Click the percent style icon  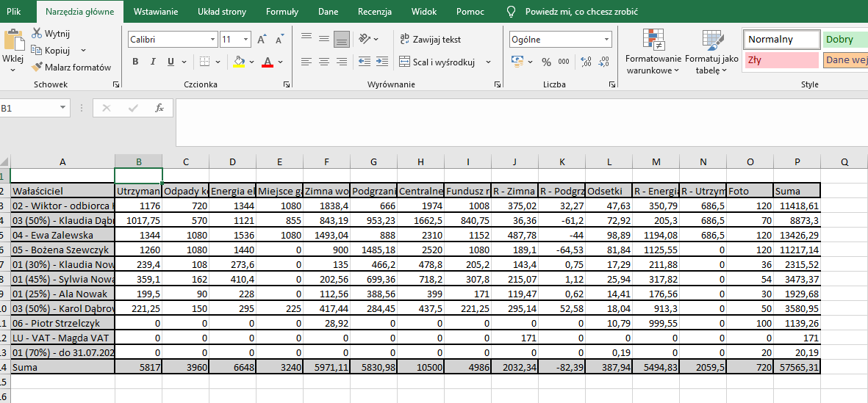(546, 62)
